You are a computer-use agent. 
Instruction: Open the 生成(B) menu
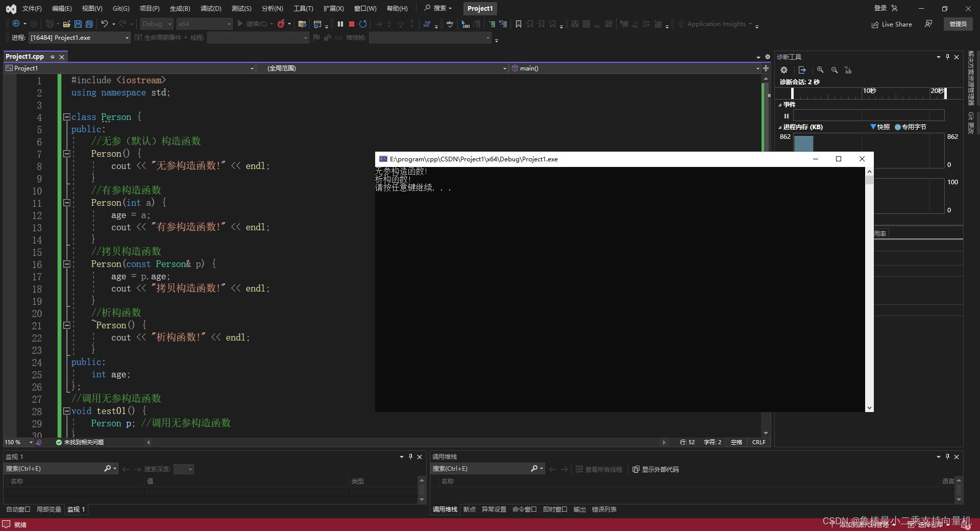point(180,9)
